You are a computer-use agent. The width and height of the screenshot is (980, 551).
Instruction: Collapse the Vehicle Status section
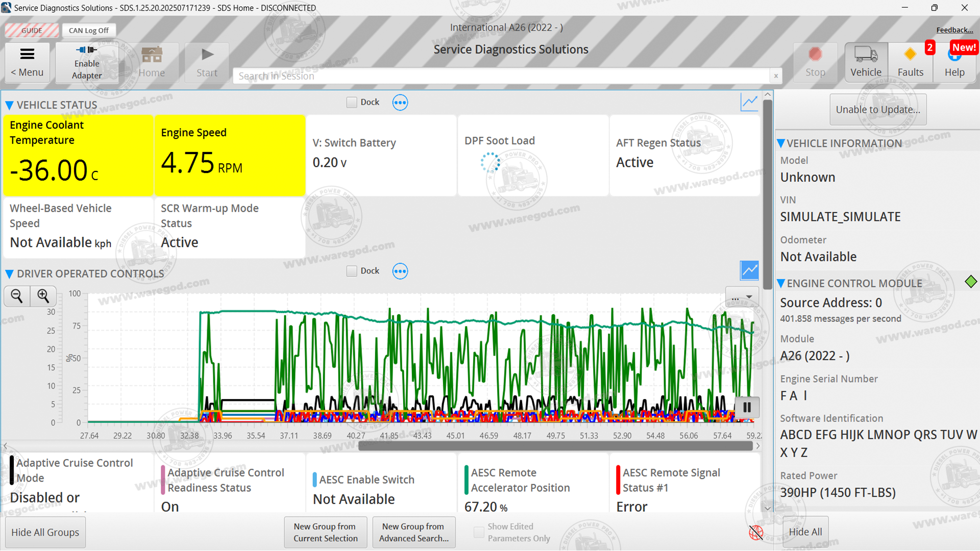click(9, 105)
